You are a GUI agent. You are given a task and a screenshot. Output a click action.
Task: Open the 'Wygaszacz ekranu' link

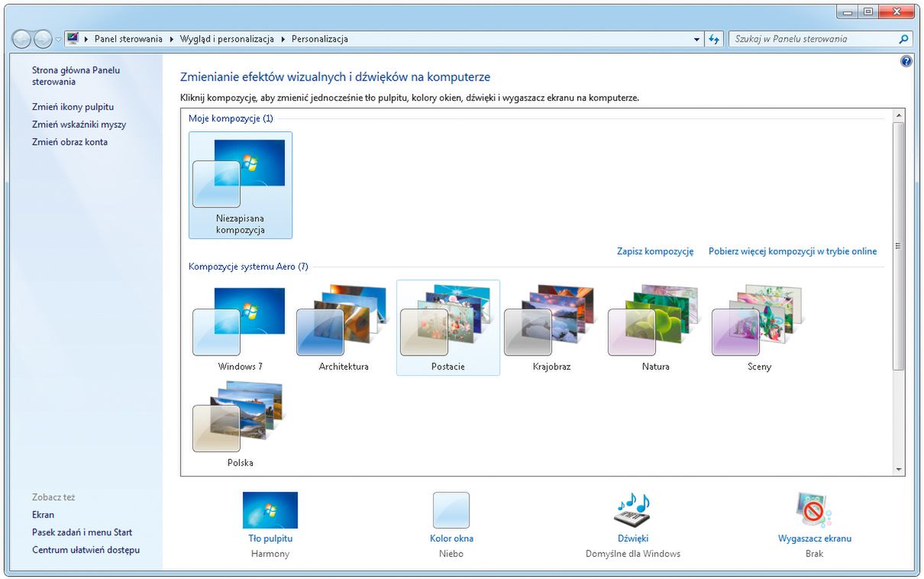pyautogui.click(x=815, y=539)
